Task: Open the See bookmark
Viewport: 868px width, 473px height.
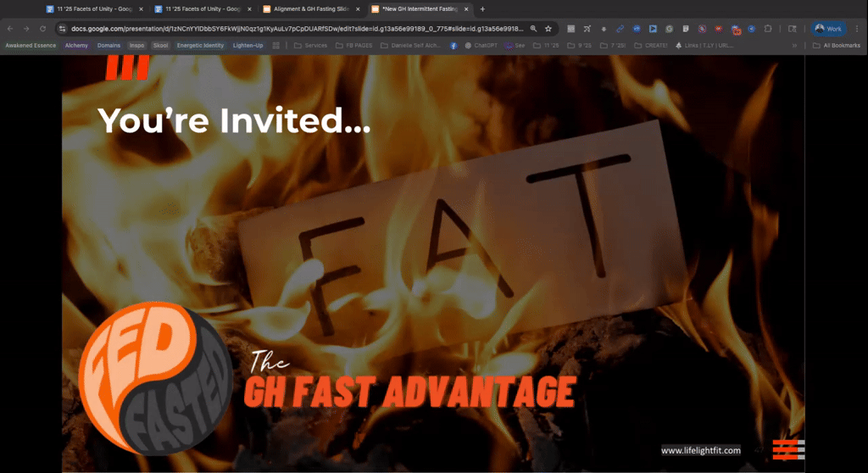Action: 515,46
